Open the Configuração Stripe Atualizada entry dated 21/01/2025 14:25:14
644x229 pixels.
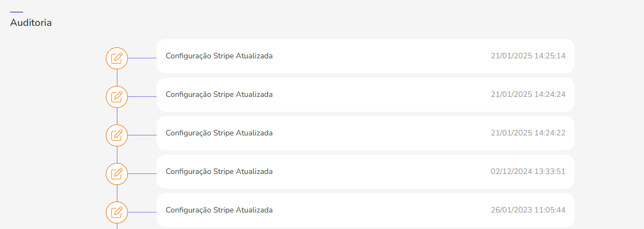coord(219,56)
